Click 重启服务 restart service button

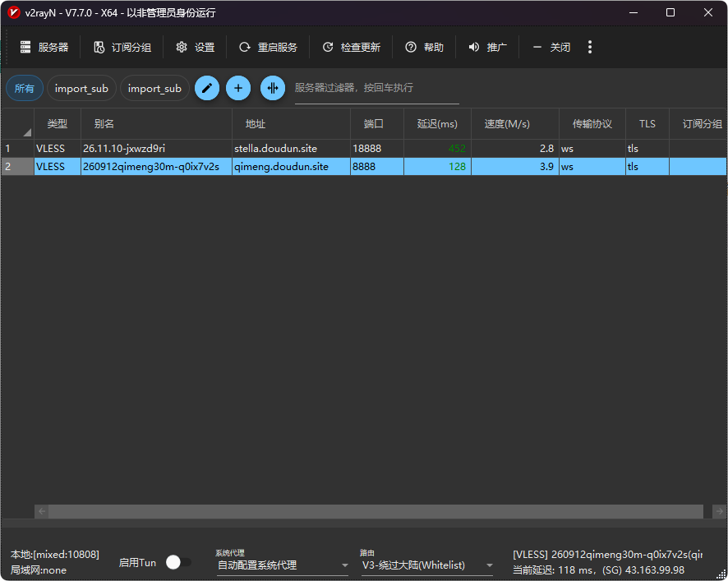click(268, 48)
